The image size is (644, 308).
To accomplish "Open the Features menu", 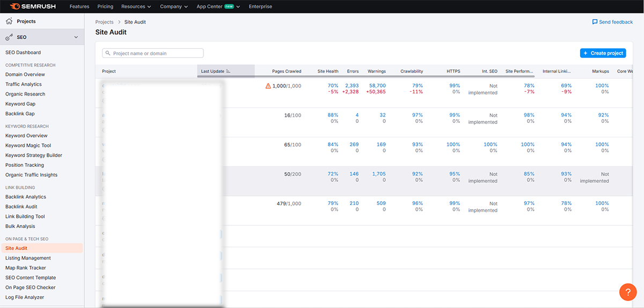I will click(79, 6).
